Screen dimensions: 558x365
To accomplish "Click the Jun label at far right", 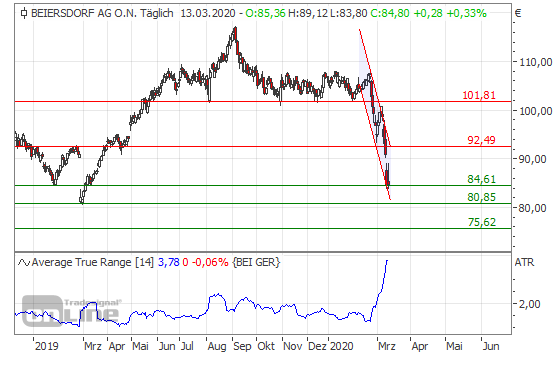I will pyautogui.click(x=491, y=346).
